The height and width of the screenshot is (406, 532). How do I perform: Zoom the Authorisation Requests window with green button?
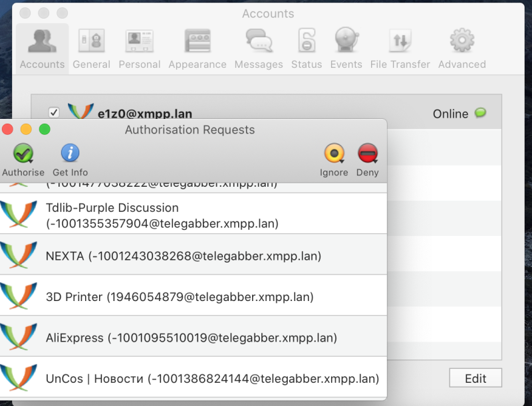click(x=45, y=129)
